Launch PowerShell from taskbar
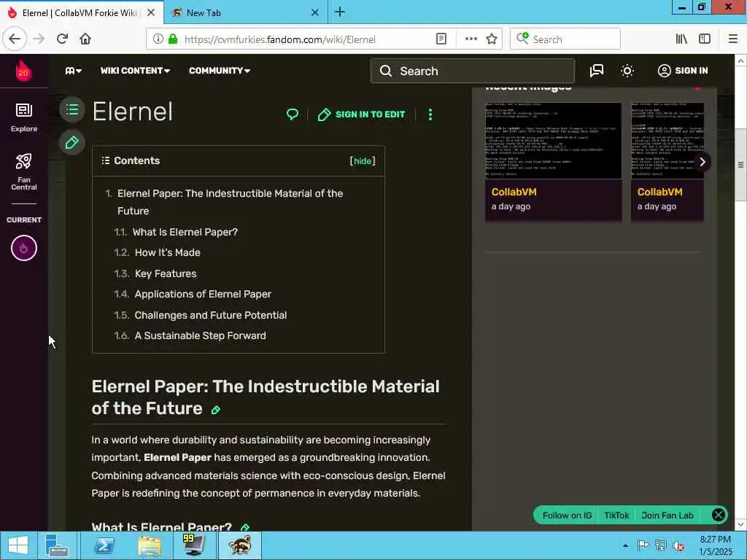 (x=103, y=545)
